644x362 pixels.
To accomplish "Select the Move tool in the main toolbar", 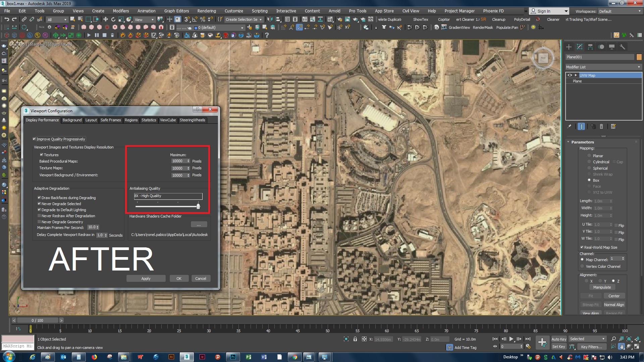I will (106, 19).
